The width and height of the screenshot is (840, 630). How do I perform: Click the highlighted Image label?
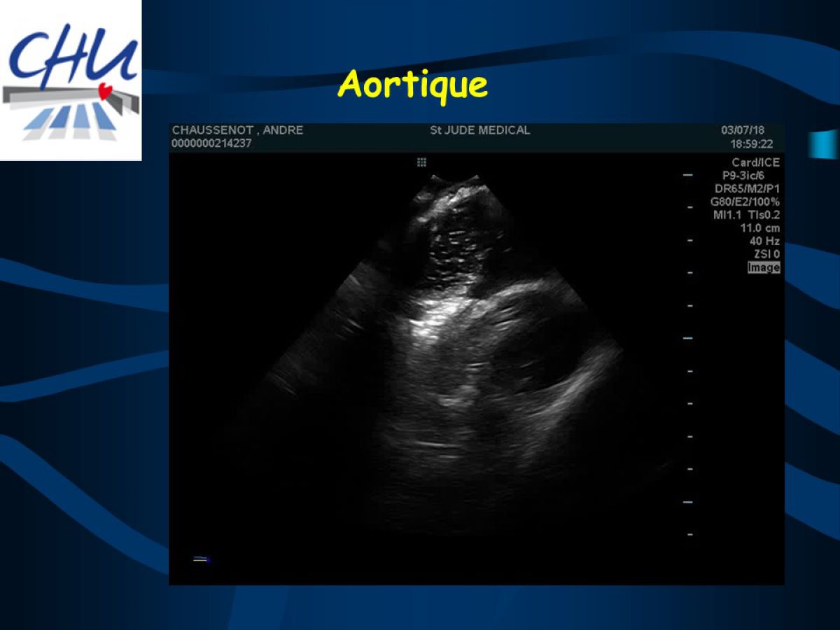764,267
